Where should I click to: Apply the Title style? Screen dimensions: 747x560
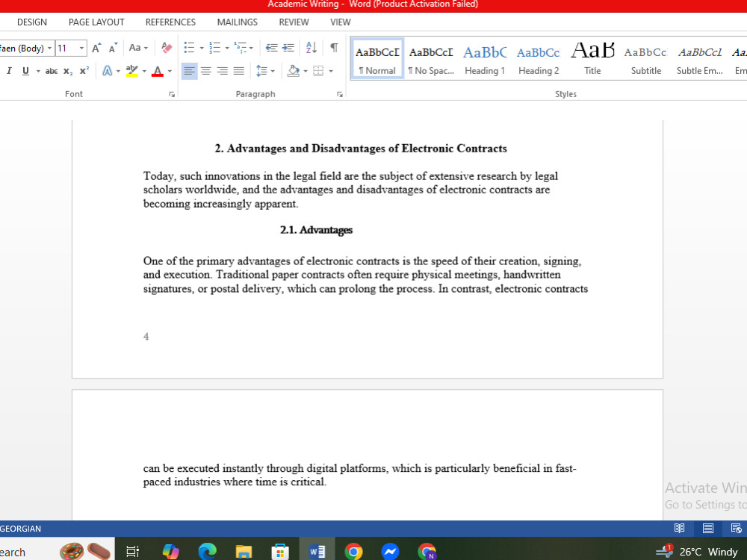tap(592, 58)
